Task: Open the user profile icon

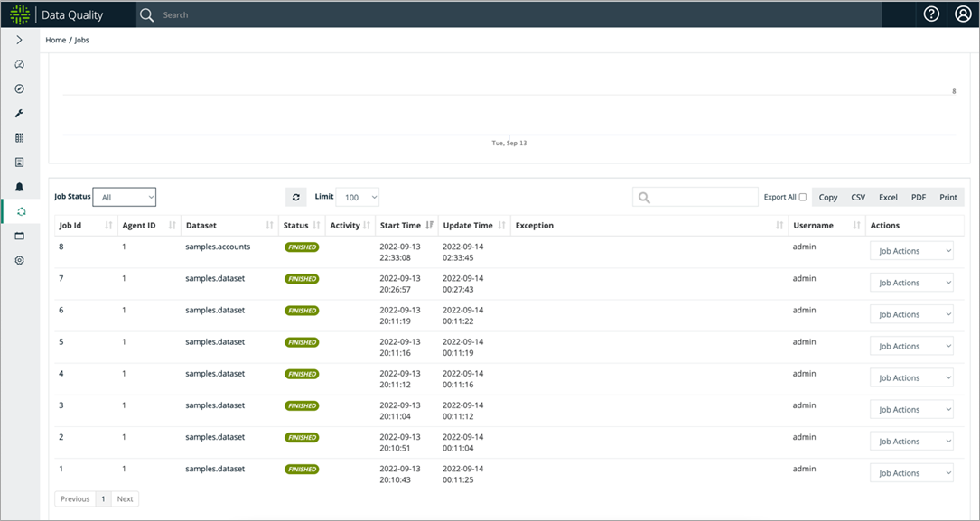Action: 963,14
